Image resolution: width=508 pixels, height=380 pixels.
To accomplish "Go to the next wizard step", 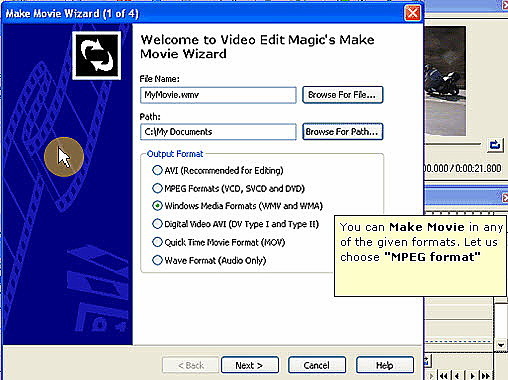I will [x=250, y=365].
